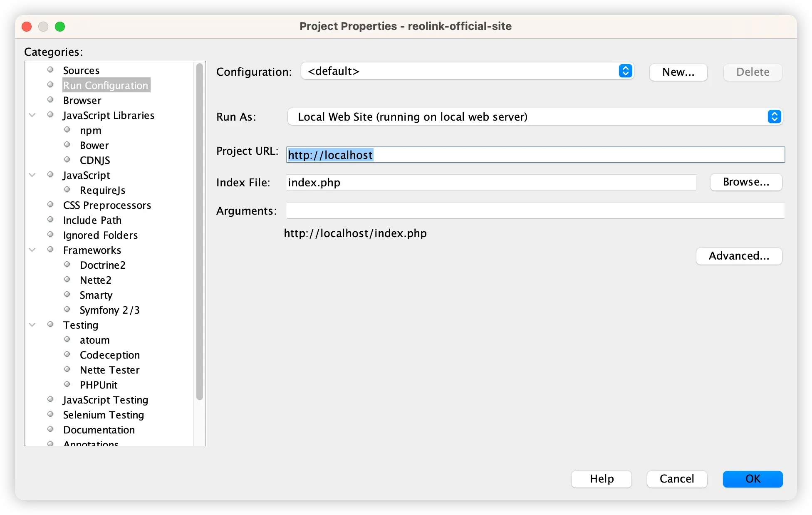Collapse the Testing tree node
This screenshot has height=515, width=812.
click(32, 325)
